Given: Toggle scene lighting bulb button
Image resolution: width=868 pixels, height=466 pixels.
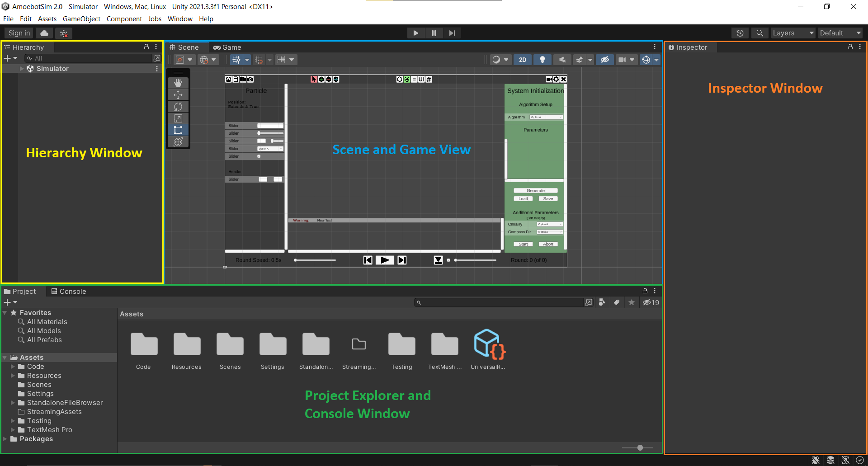Looking at the screenshot, I should point(542,60).
